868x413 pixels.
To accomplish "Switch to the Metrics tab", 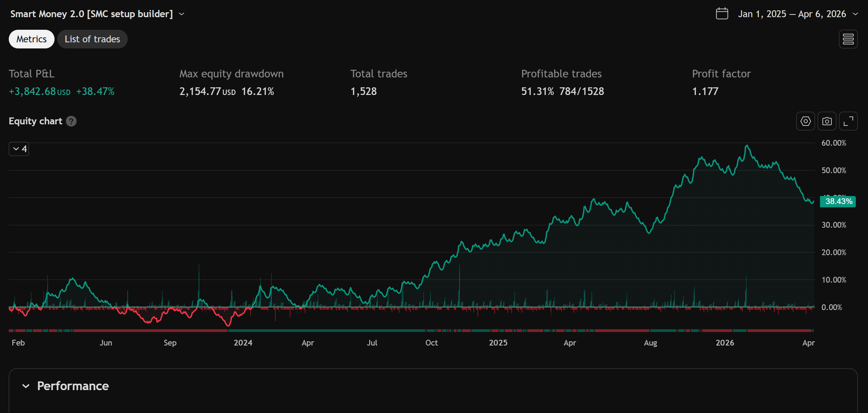I will coord(32,39).
